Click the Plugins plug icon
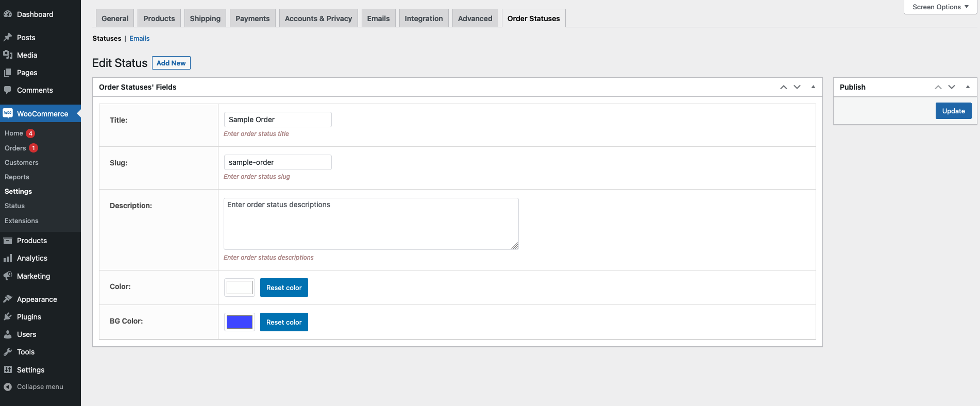Screen dimensions: 980x406 (8, 316)
